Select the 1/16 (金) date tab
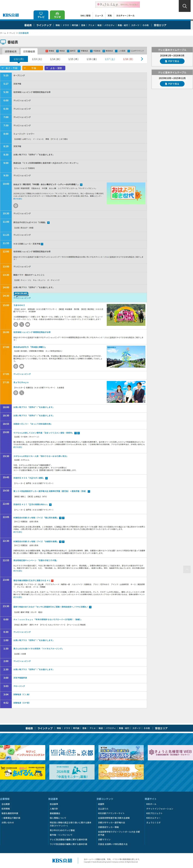Screen dimensions: 193x868 [91, 59]
